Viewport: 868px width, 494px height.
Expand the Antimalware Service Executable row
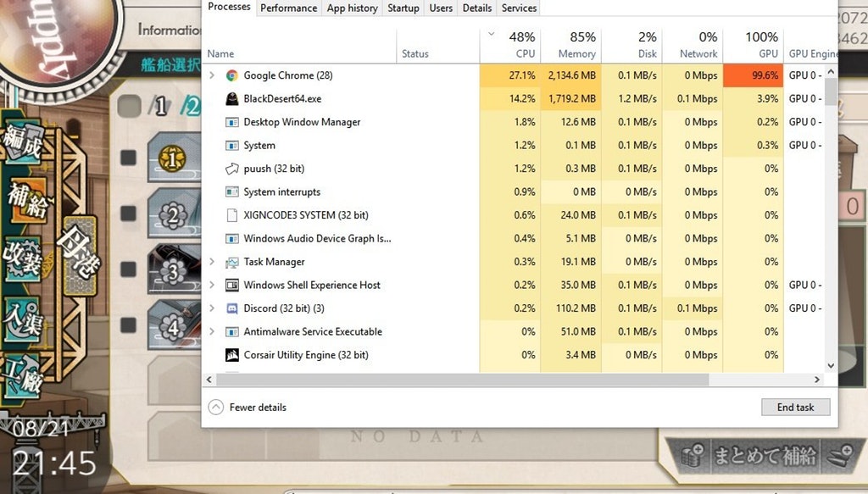coord(212,331)
